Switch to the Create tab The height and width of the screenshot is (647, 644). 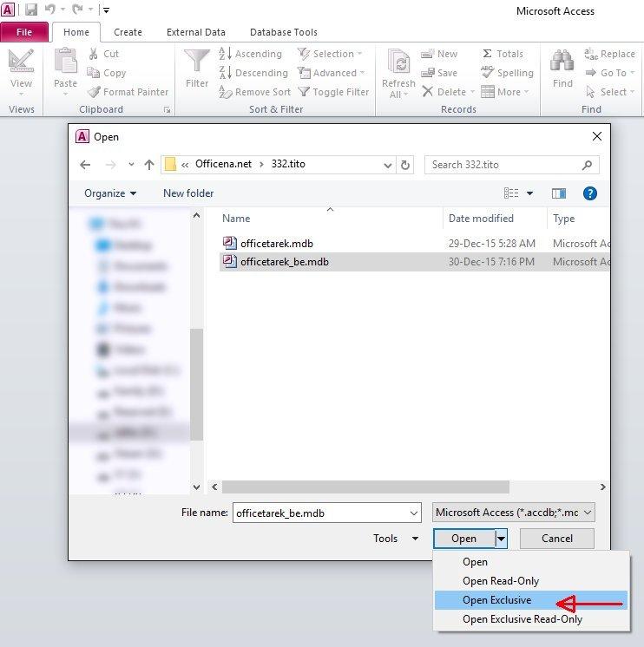coord(128,32)
